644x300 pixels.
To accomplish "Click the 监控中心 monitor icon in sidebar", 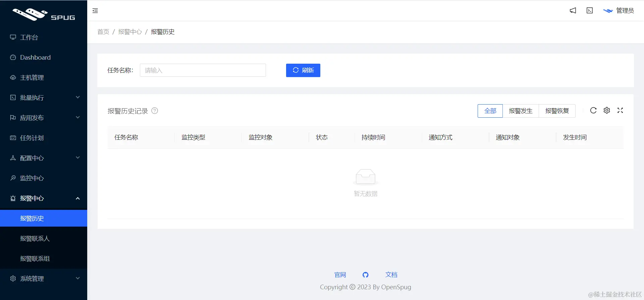I will click(x=13, y=178).
